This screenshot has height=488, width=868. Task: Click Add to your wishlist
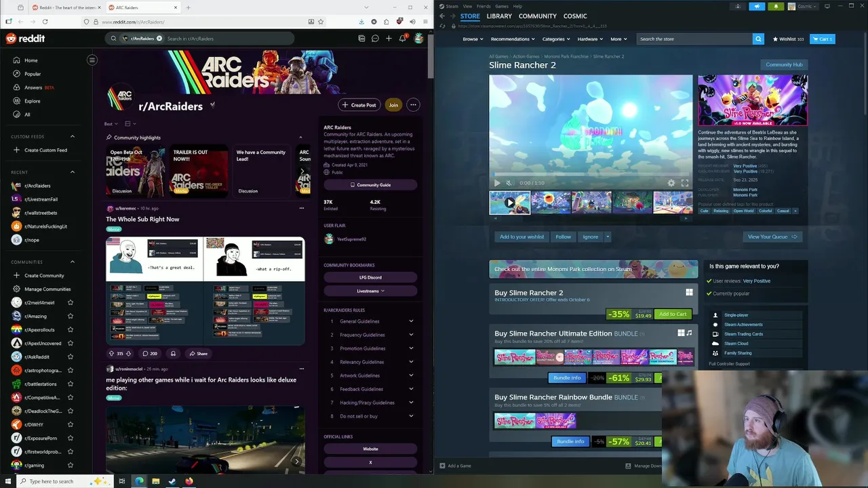coord(521,237)
